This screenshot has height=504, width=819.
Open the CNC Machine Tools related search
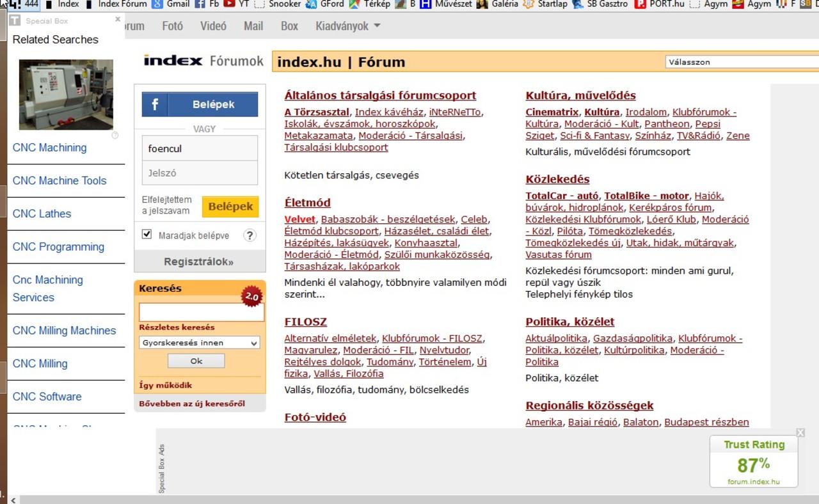[60, 181]
